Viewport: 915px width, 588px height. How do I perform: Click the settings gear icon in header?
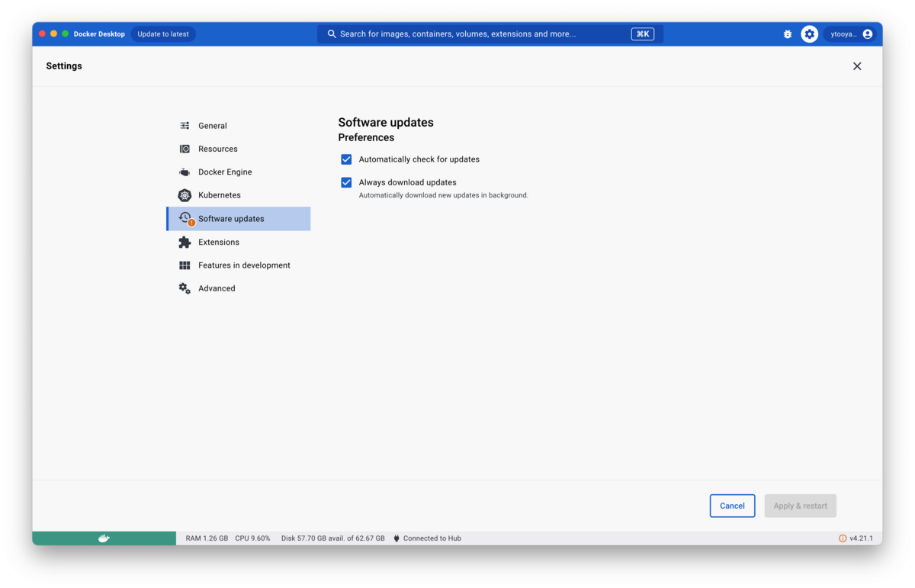[x=810, y=34]
